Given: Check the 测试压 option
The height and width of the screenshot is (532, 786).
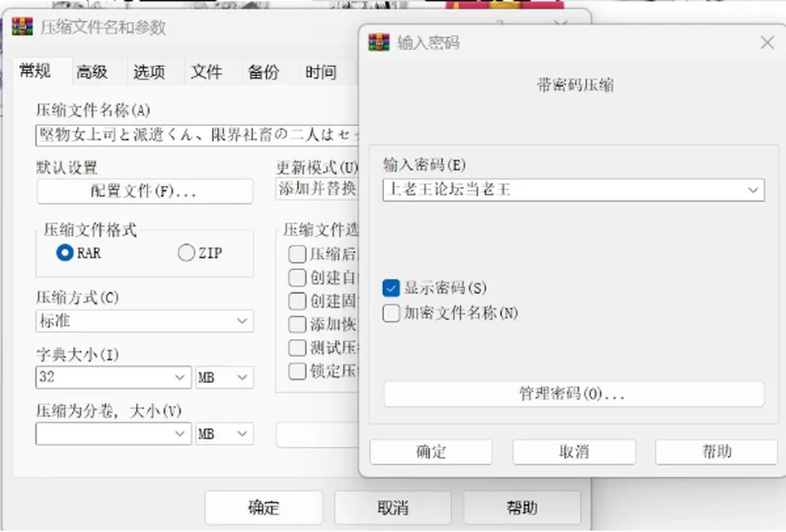Looking at the screenshot, I should click(x=297, y=347).
